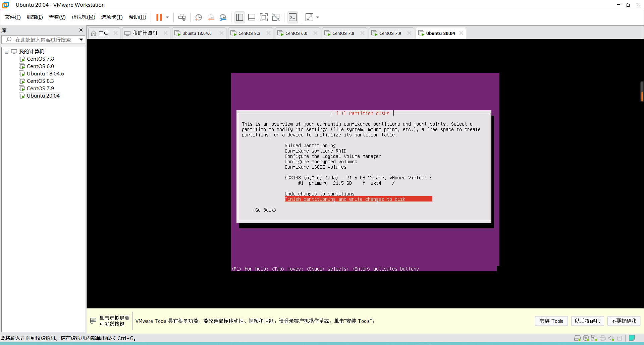This screenshot has width=644, height=345.
Task: Close the CentOS 7.8 tab
Action: (x=362, y=33)
